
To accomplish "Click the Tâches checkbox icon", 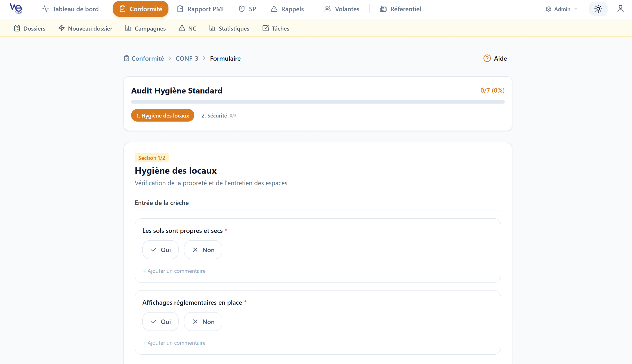I will (265, 28).
